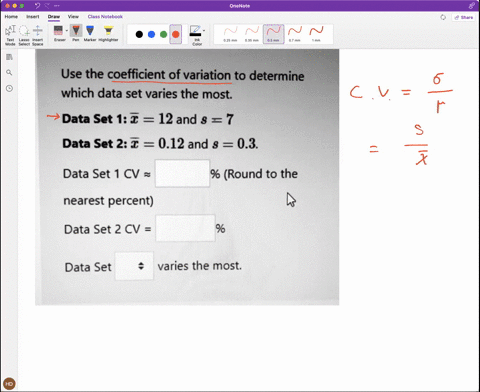This screenshot has width=480, height=392.
Task: Show notebooks navigation in left sidebar
Action: 9,57
